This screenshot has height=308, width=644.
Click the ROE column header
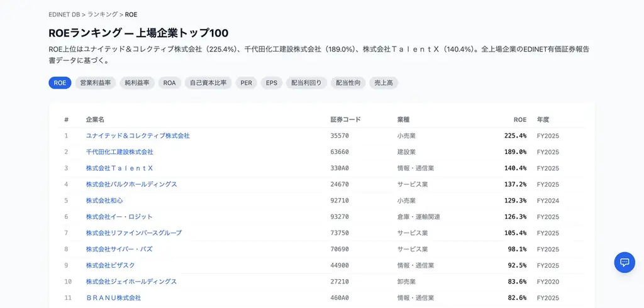point(520,119)
